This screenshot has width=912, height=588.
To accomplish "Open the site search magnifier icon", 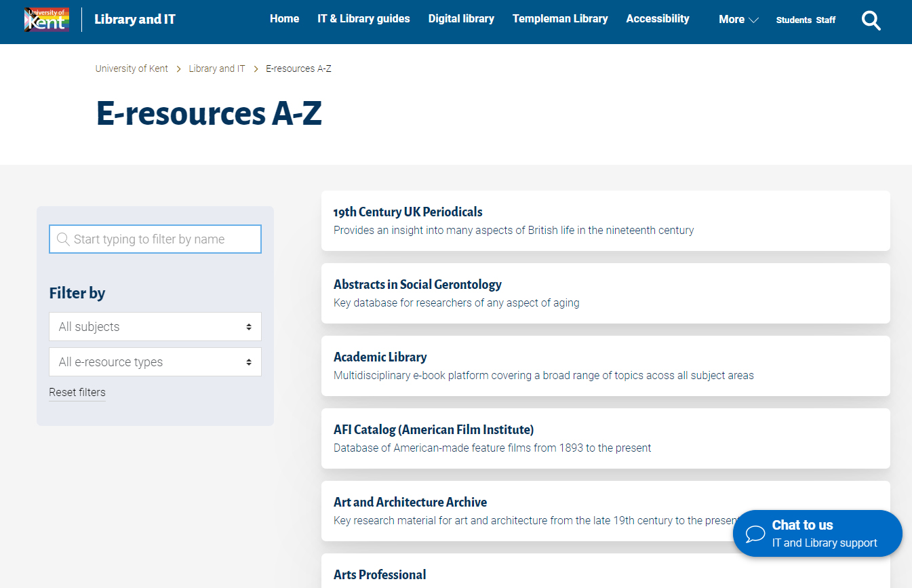I will (x=871, y=20).
